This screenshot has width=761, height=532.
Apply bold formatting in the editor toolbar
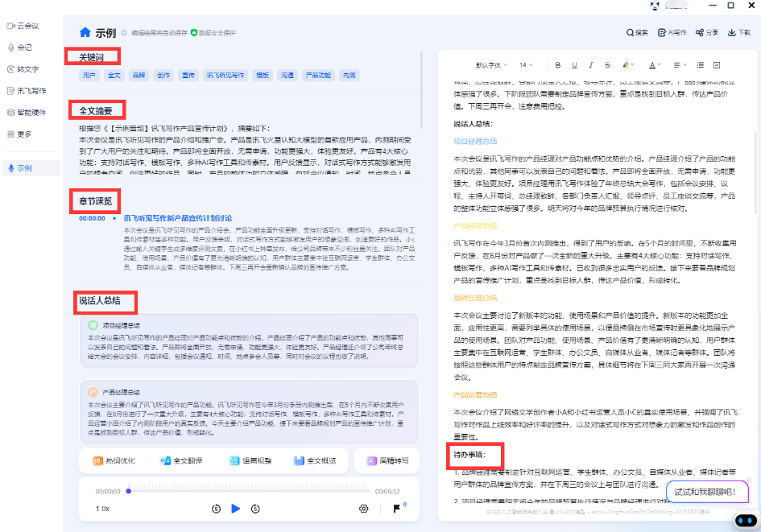coord(557,65)
